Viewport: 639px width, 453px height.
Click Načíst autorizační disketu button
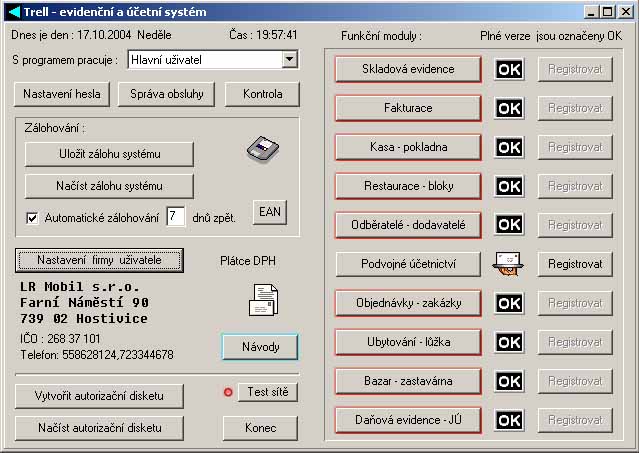click(99, 428)
